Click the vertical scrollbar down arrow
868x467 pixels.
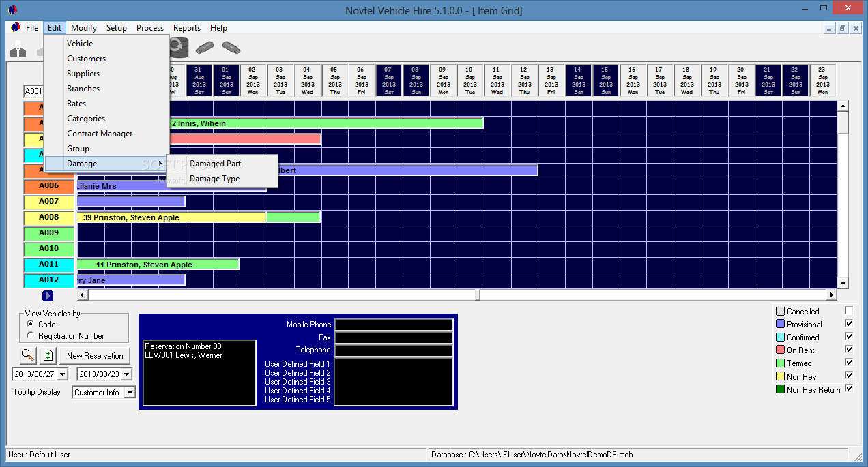pyautogui.click(x=843, y=283)
